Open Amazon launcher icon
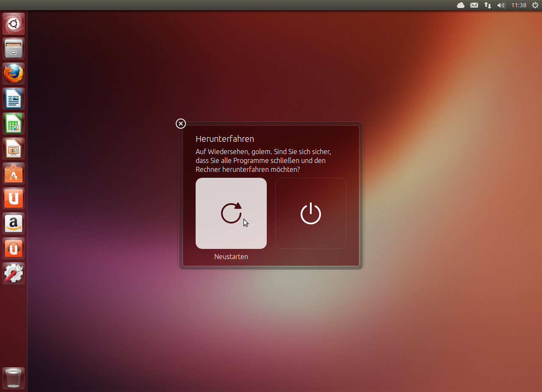This screenshot has width=542, height=392. click(14, 224)
